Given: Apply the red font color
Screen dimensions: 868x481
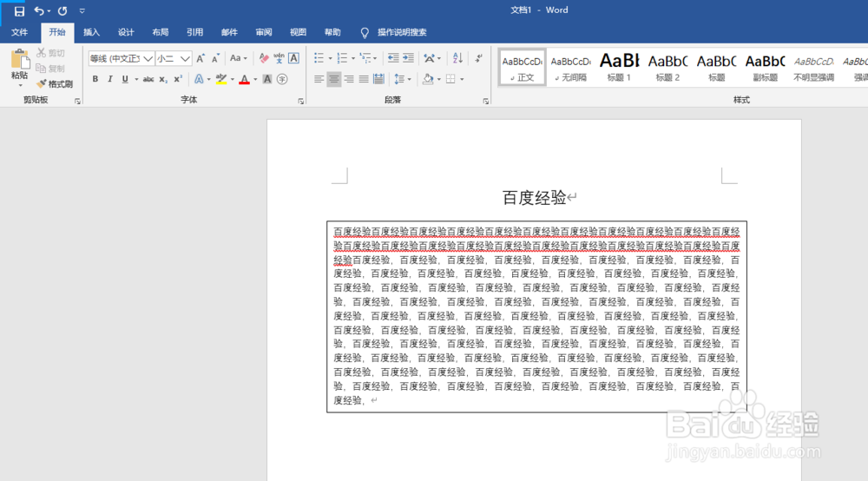Looking at the screenshot, I should pos(245,79).
